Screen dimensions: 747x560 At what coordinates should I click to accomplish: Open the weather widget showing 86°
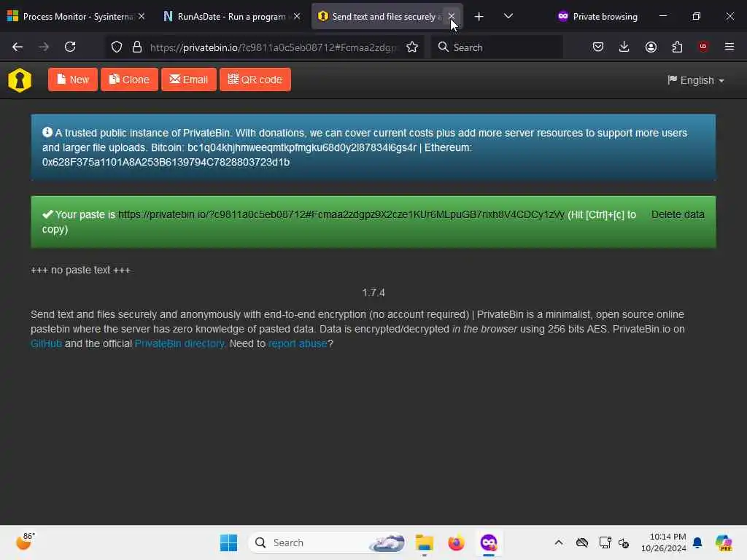(26, 542)
